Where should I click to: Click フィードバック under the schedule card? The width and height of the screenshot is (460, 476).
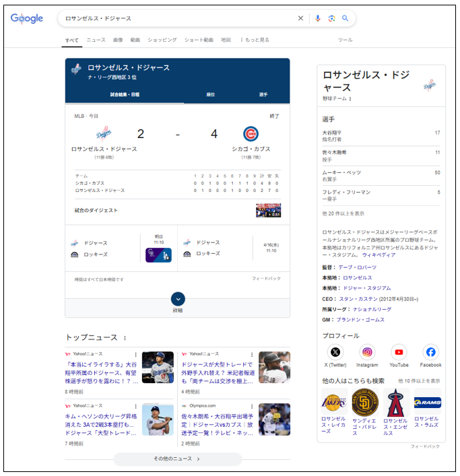[266, 278]
